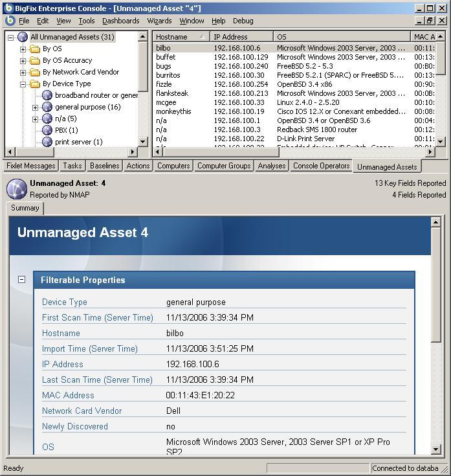This screenshot has width=451, height=476.
Task: Click the By Device Type folder icon
Action: [35, 84]
